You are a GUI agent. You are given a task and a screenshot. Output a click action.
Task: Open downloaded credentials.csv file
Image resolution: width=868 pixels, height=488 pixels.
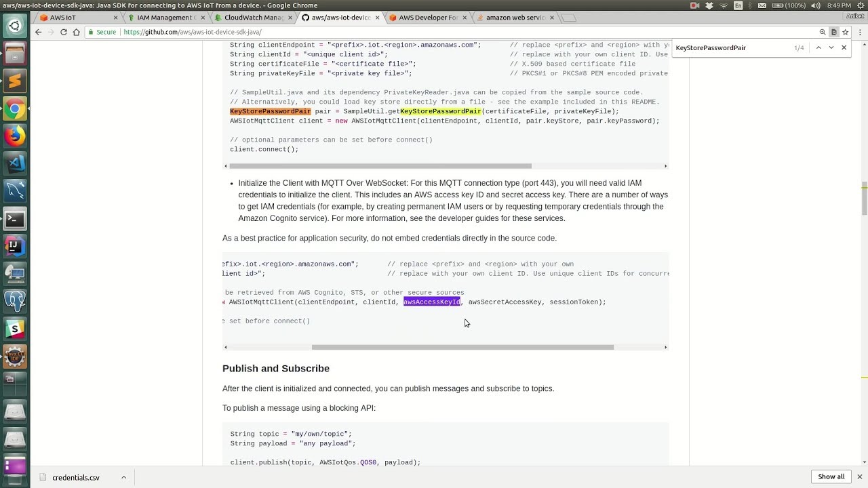(75, 477)
